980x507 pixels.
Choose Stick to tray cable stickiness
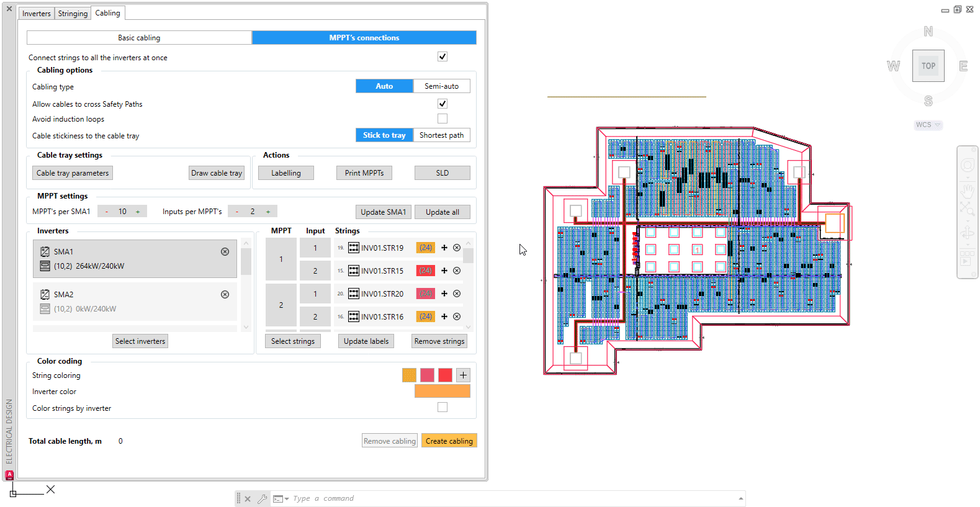coord(384,135)
